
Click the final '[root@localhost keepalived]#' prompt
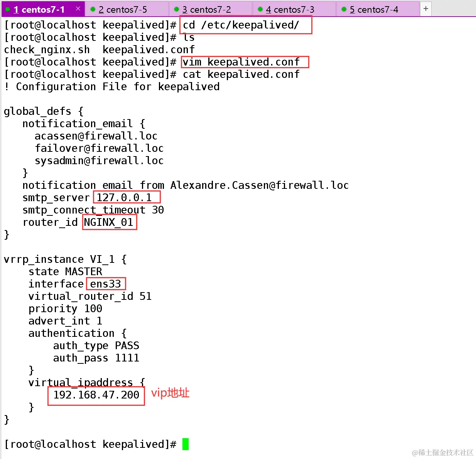point(90,444)
